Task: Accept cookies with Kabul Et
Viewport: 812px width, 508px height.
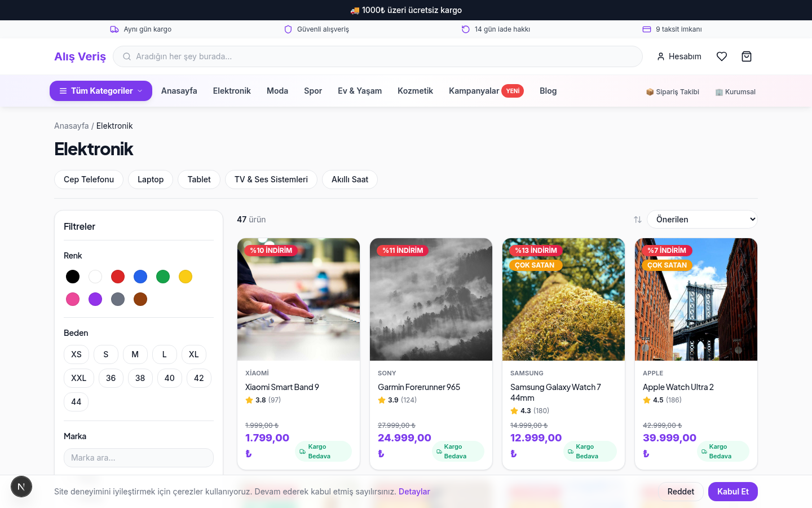Action: tap(733, 492)
